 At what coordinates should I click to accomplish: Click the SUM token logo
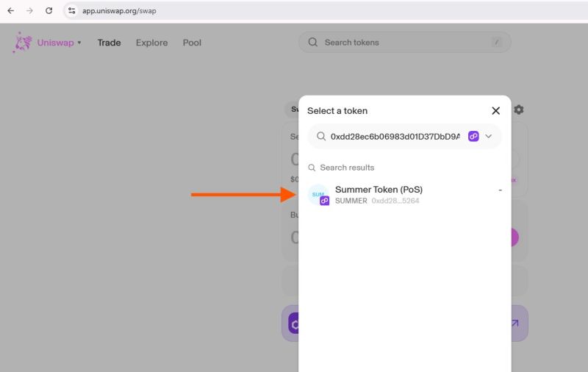pyautogui.click(x=318, y=195)
